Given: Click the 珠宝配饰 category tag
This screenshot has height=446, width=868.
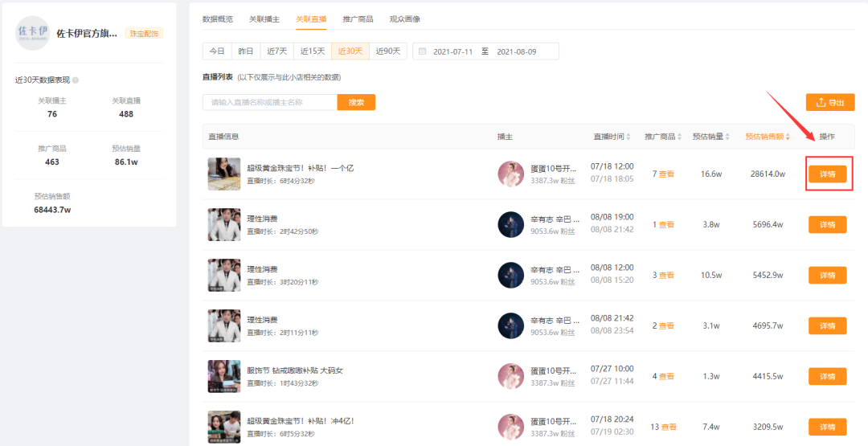Looking at the screenshot, I should coord(144,34).
